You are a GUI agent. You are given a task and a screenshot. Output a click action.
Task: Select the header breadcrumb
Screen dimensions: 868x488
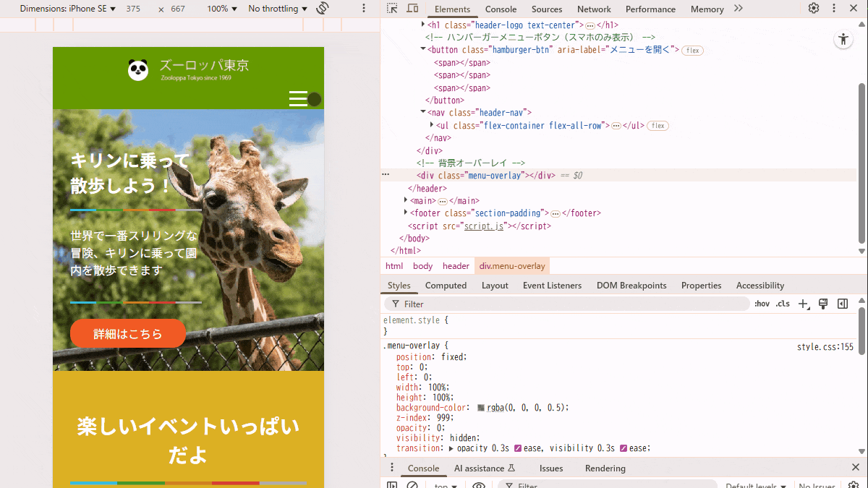456,266
